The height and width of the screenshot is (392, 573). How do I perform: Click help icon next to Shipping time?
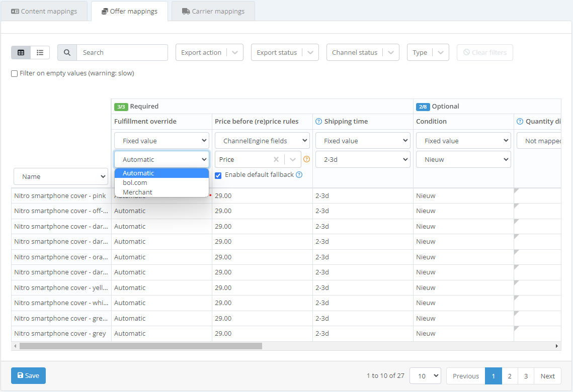(318, 121)
